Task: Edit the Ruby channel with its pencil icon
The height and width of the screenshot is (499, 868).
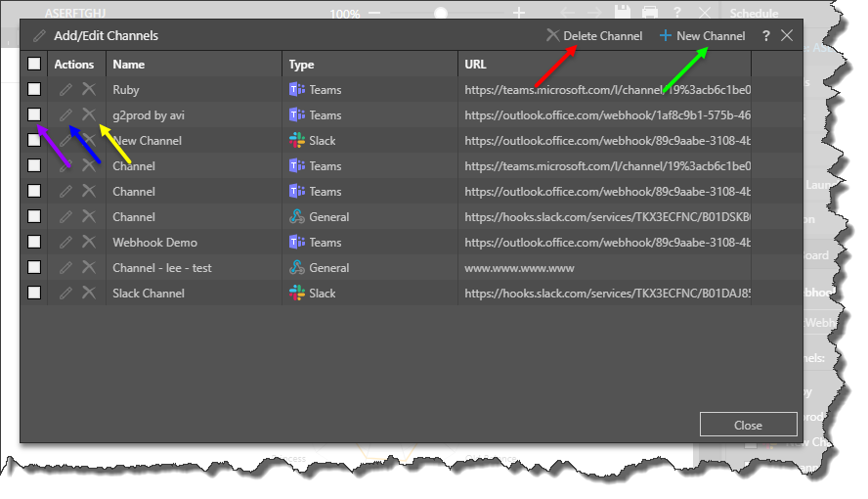Action: point(65,89)
